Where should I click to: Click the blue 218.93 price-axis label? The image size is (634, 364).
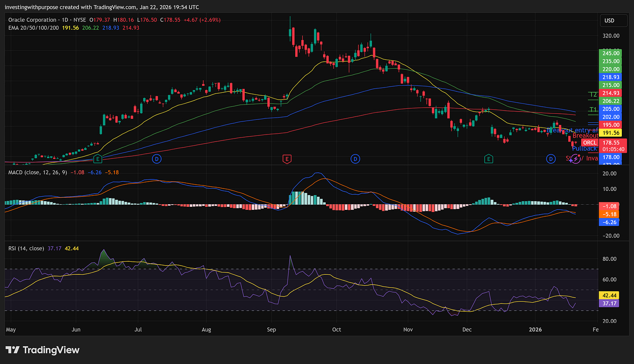(x=610, y=77)
